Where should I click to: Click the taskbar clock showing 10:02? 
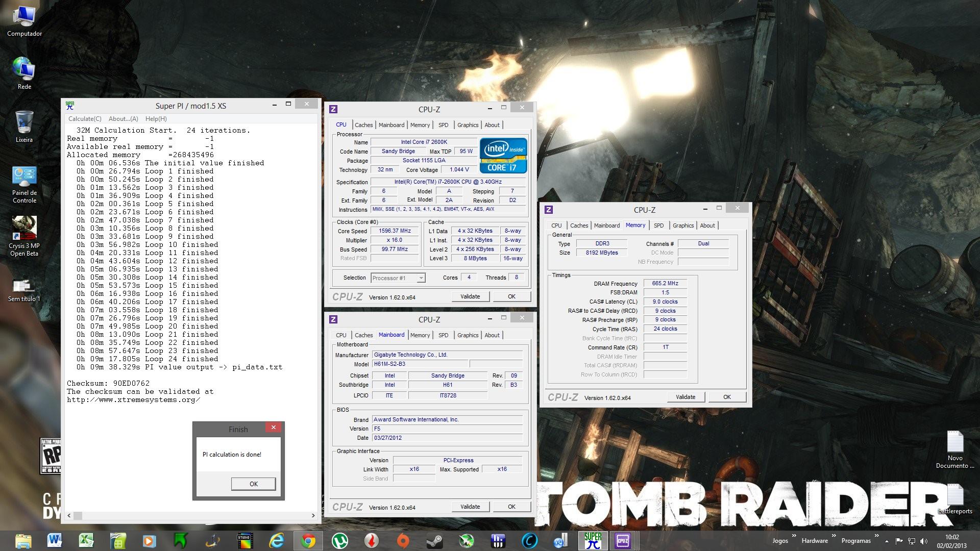tap(951, 541)
